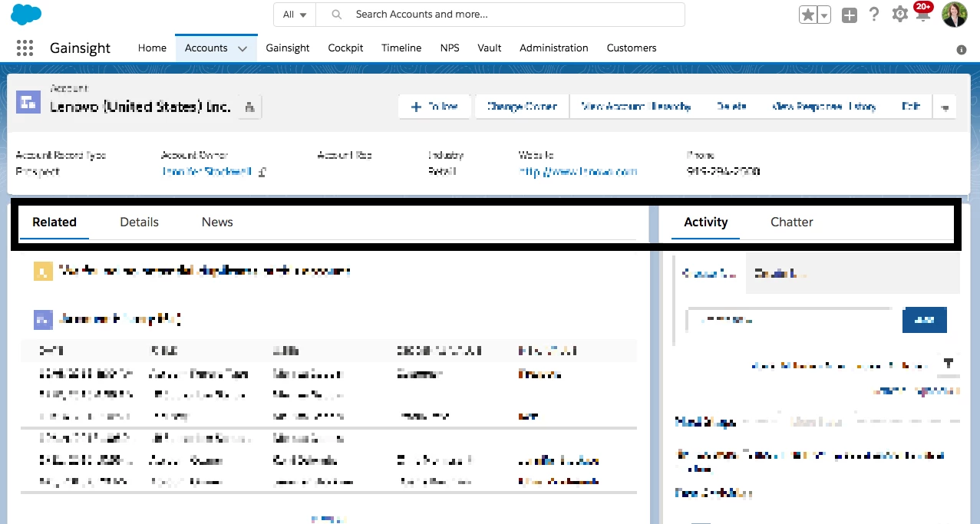Click the Follow button

point(435,107)
